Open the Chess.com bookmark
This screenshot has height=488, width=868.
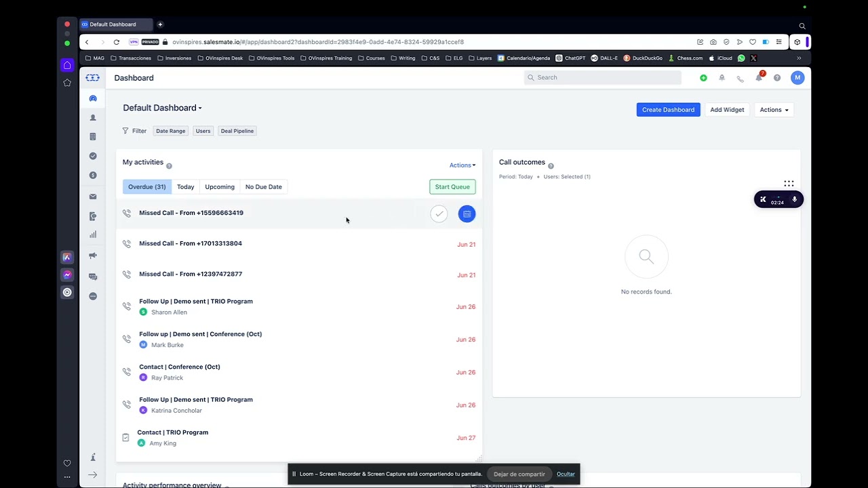pos(686,58)
